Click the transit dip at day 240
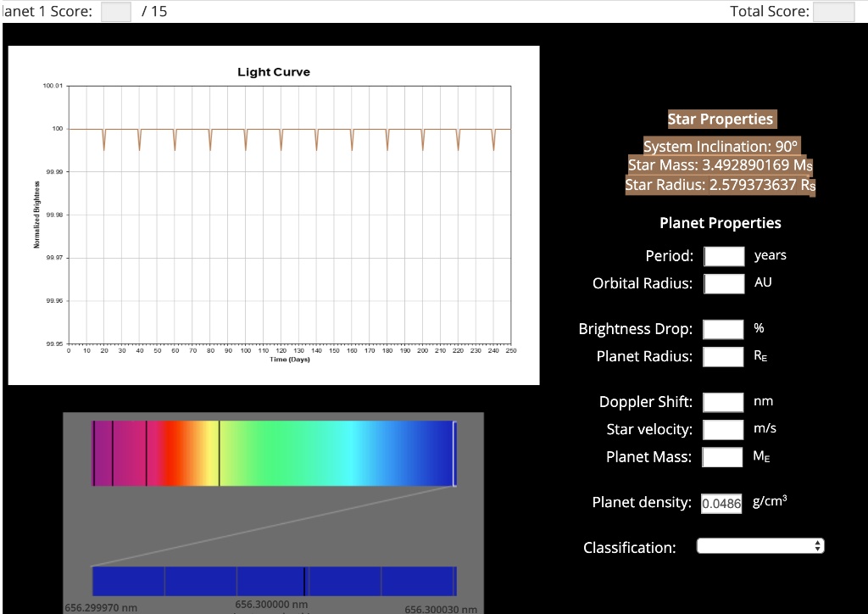The width and height of the screenshot is (868, 614). tap(494, 140)
